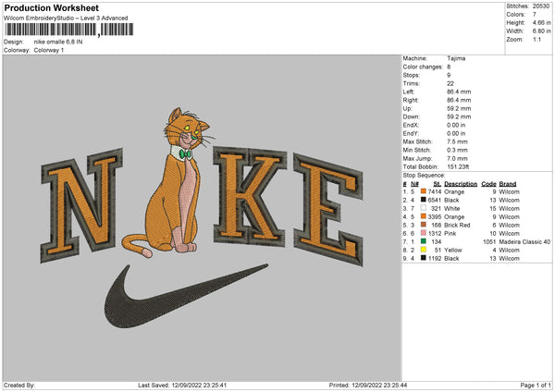Click the Zoom value 1:1
Viewport: 555px width, 392px height.
(x=536, y=39)
